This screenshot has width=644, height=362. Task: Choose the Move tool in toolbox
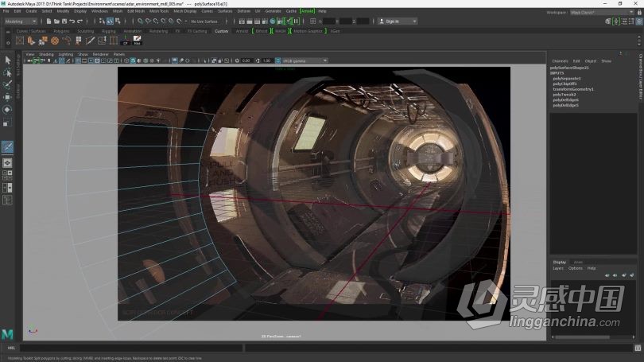coord(7,97)
